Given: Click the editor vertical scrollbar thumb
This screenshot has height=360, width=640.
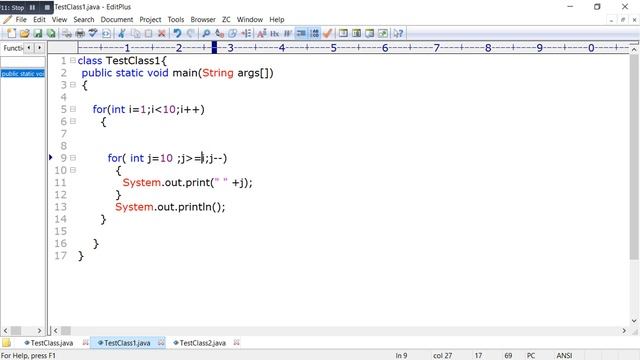Looking at the screenshot, I should click(634, 157).
